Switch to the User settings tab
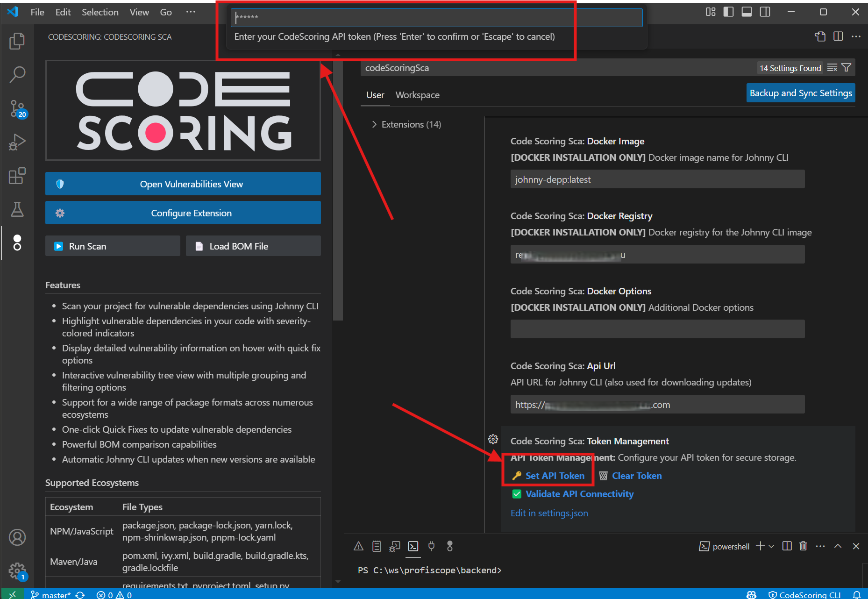Image resolution: width=868 pixels, height=599 pixels. (x=375, y=95)
